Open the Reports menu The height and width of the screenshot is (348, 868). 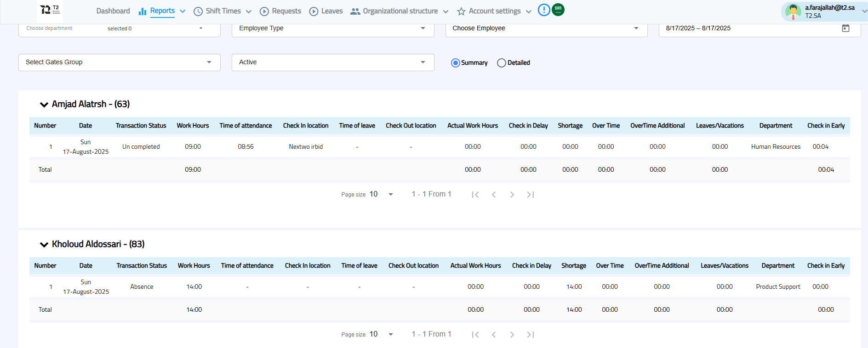point(162,11)
